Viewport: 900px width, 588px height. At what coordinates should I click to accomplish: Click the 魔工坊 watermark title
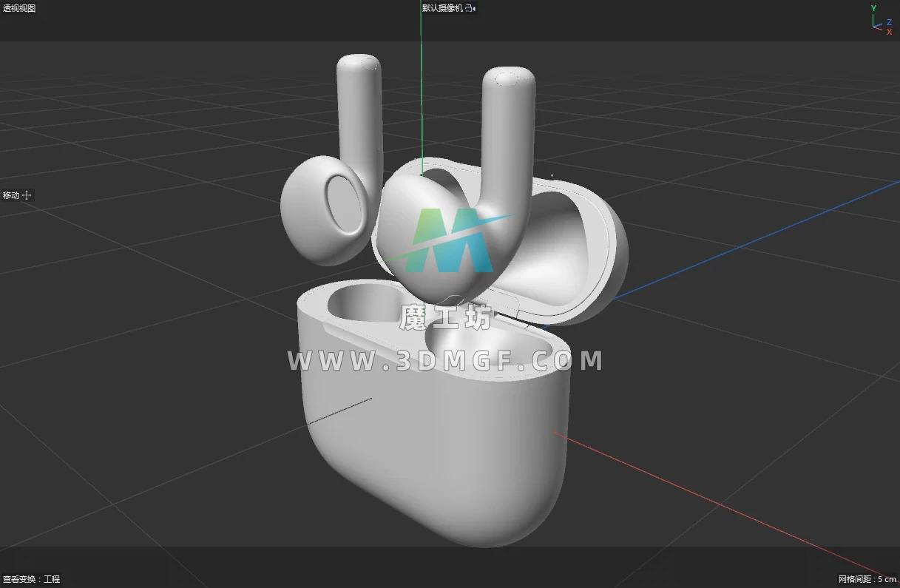click(x=445, y=319)
